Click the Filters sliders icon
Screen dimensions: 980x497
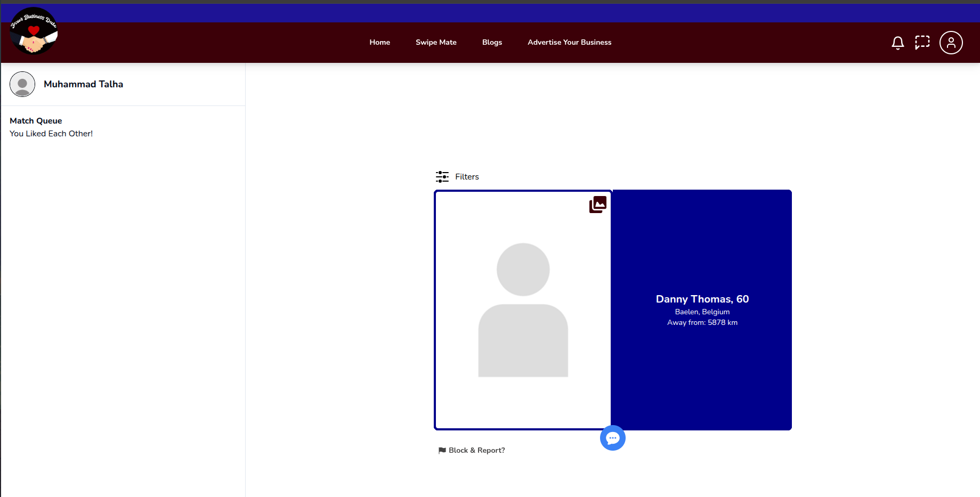(x=442, y=177)
